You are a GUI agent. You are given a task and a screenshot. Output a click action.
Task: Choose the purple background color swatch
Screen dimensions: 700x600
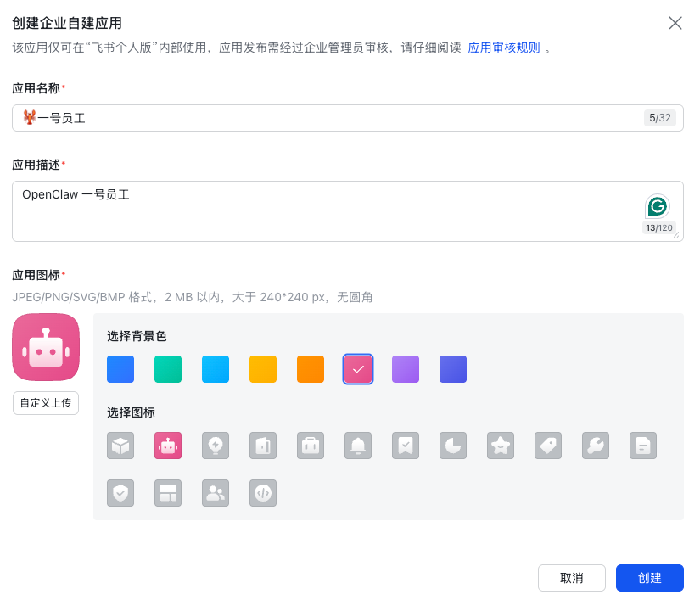[x=406, y=369]
